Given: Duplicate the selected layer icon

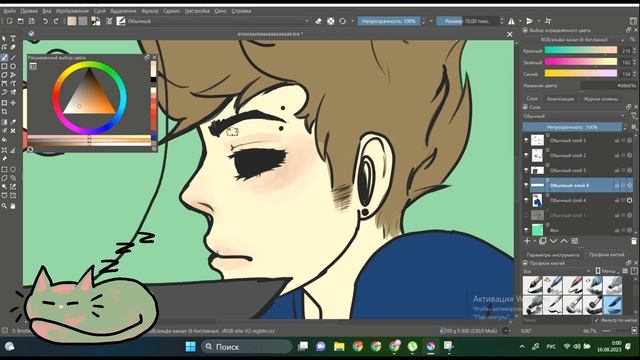Looking at the screenshot, I should pyautogui.click(x=542, y=241).
